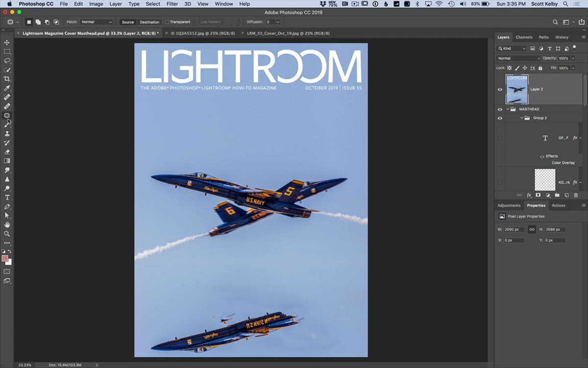Select the Hand tool
Image resolution: width=588 pixels, height=368 pixels.
coord(7,225)
